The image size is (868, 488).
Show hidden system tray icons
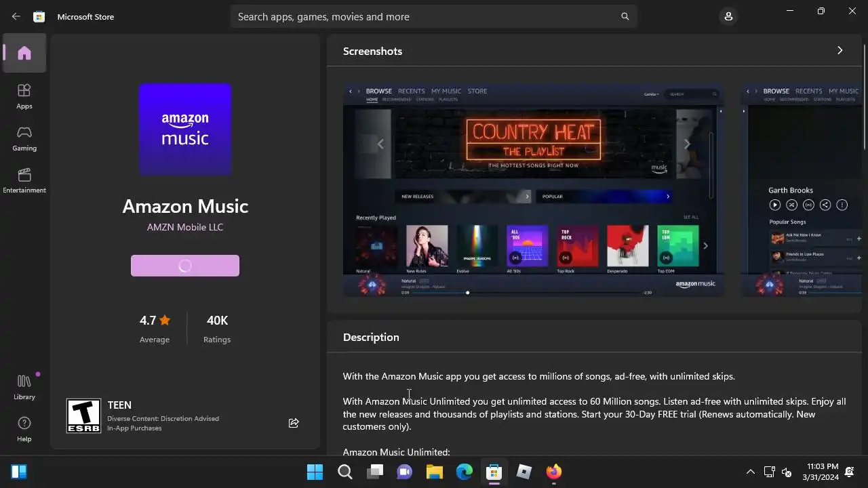point(750,472)
